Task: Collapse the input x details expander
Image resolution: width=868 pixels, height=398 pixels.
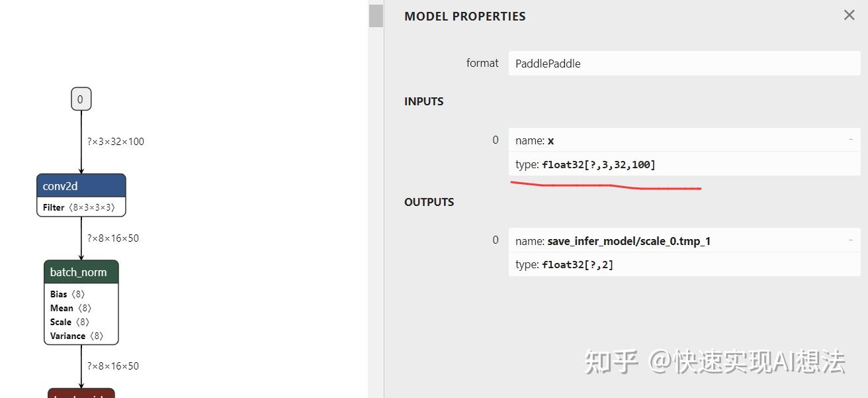Action: 851,140
